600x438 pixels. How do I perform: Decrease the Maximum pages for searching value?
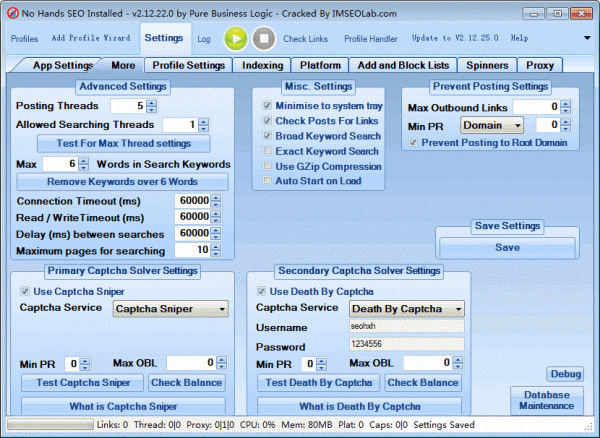pos(216,253)
